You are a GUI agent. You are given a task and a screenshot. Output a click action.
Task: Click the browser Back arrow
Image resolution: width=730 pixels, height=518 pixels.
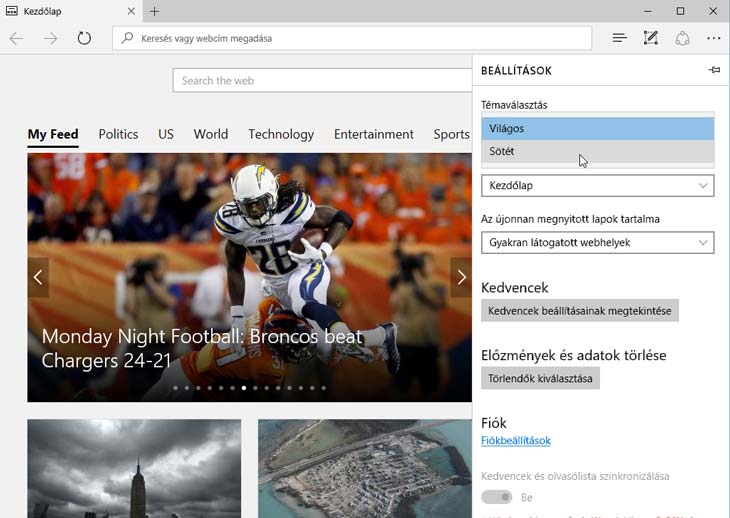(16, 38)
